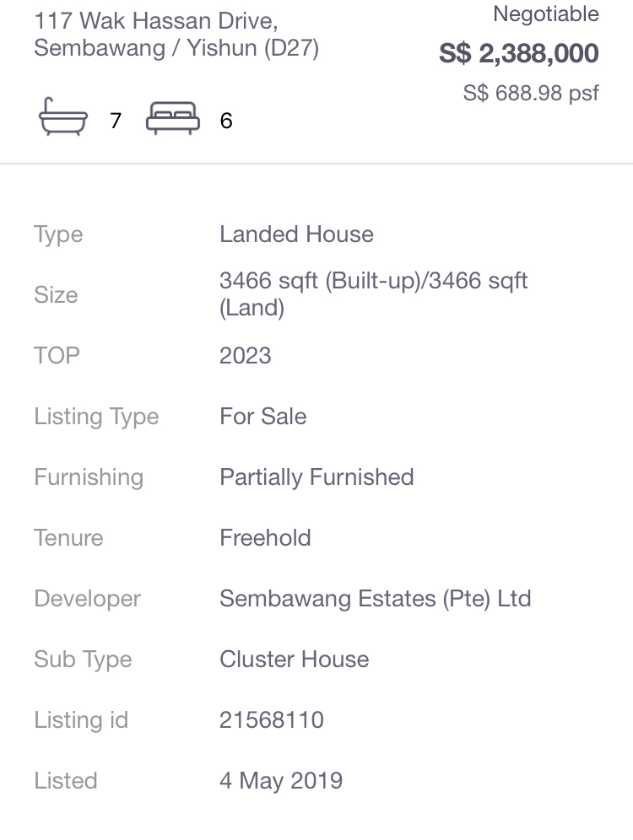Select the S$ 2,388,000 price
The width and height of the screenshot is (633, 840).
tap(518, 54)
